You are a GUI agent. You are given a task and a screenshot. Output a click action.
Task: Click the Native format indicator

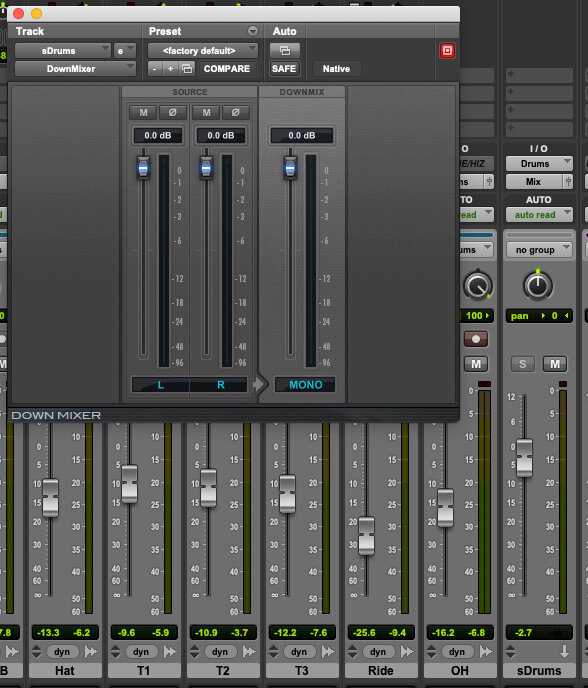(336, 69)
